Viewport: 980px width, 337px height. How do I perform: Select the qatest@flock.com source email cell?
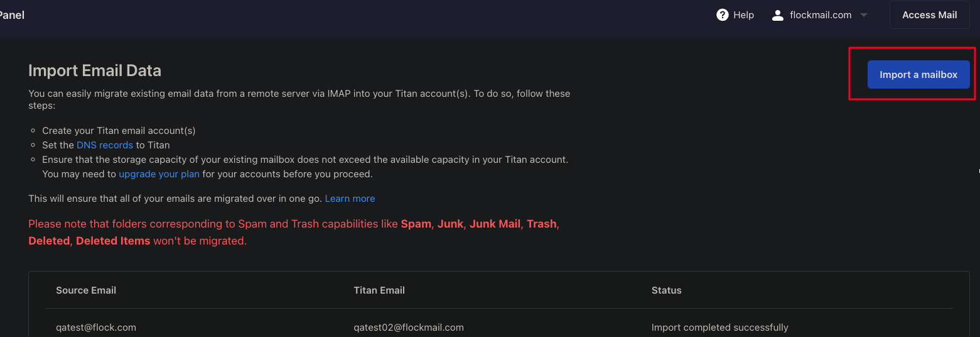pos(96,328)
